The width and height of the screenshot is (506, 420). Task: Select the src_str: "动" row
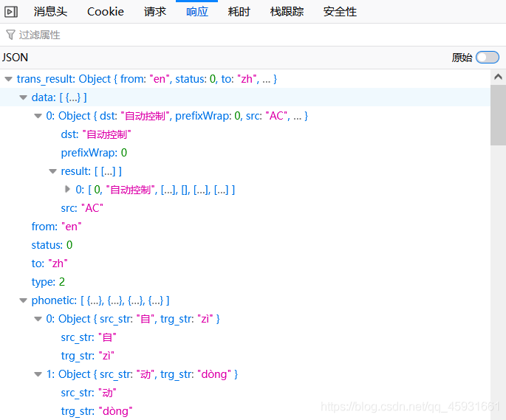pyautogui.click(x=245, y=393)
